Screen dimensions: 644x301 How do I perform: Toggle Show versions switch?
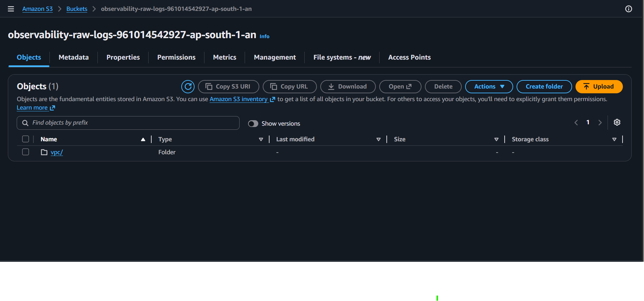click(253, 124)
